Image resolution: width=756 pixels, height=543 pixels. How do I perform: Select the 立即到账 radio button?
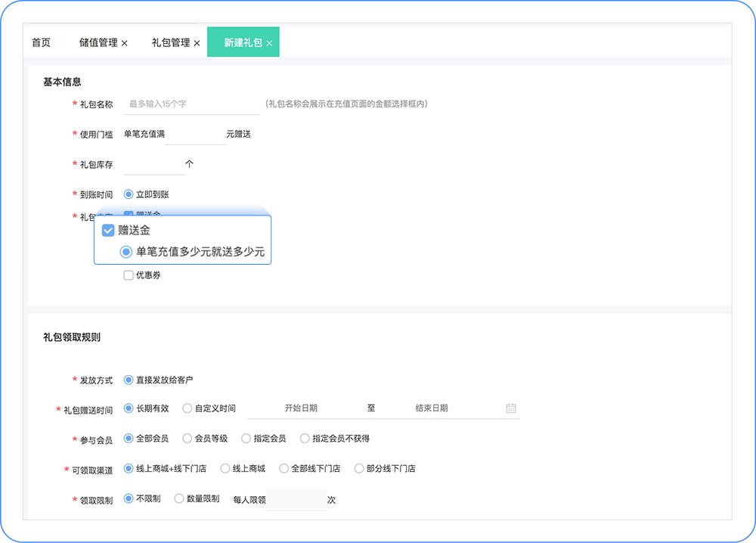pyautogui.click(x=130, y=194)
